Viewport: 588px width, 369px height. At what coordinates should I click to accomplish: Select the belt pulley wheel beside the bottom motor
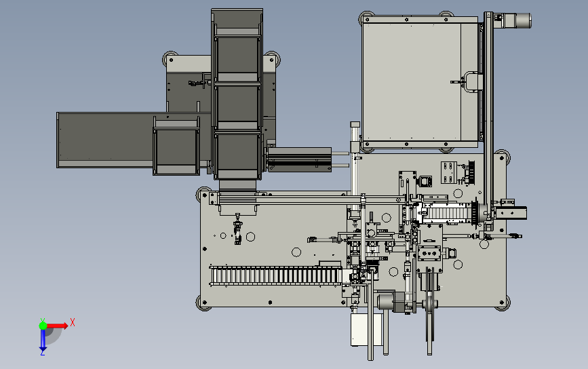430,304
